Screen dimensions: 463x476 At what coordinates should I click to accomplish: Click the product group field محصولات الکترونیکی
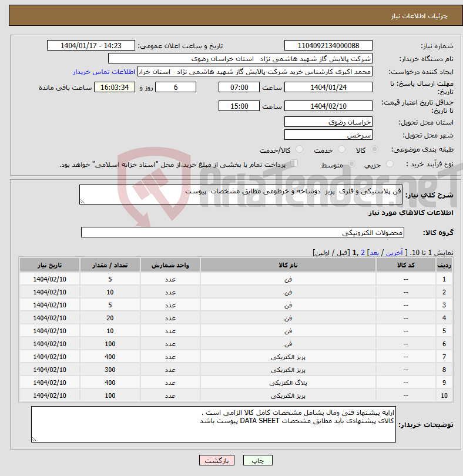click(242, 232)
